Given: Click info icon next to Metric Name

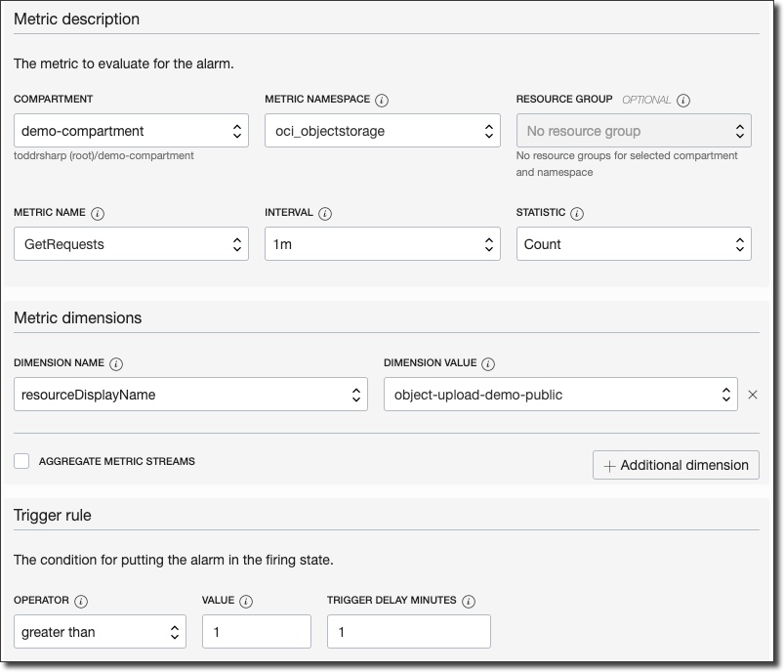Looking at the screenshot, I should pos(98,213).
